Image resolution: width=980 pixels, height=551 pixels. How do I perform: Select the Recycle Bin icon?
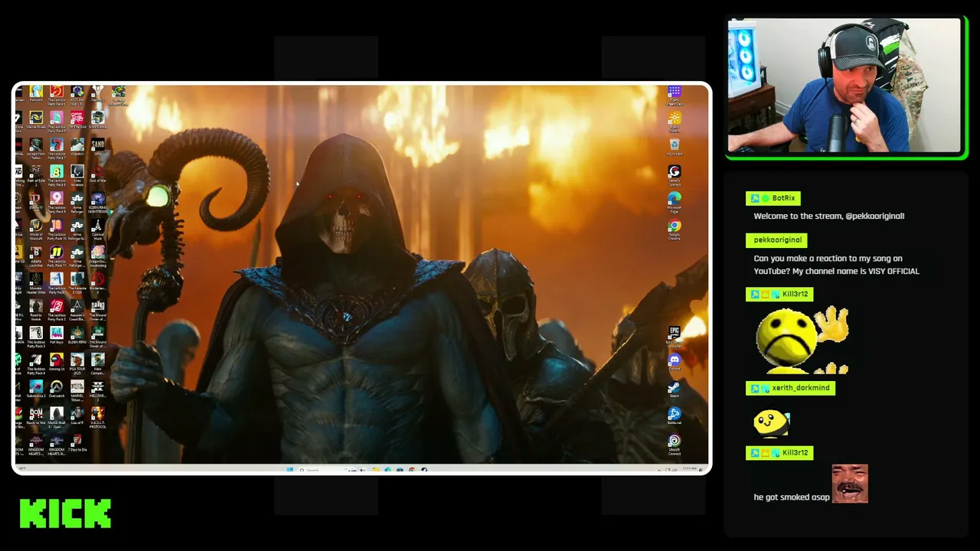(674, 146)
